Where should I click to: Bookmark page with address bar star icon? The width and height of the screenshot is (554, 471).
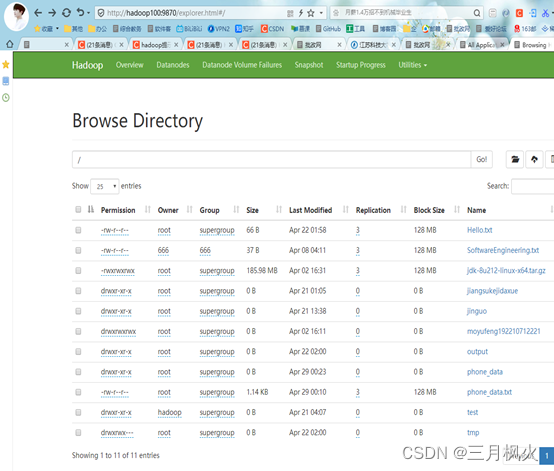pos(311,13)
